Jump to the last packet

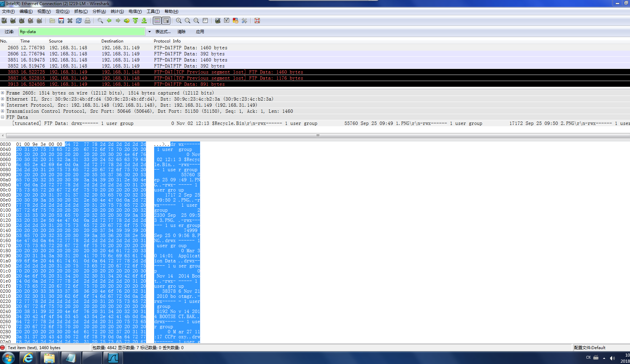point(144,21)
